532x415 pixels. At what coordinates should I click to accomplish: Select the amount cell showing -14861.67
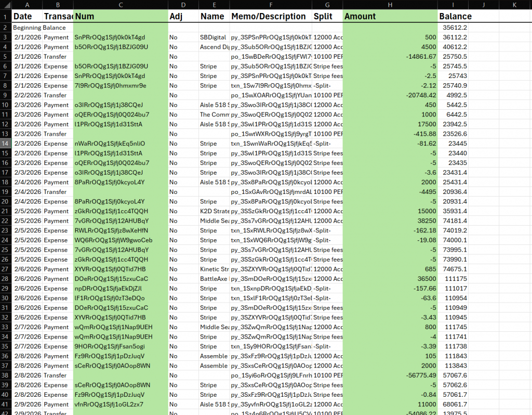click(390, 57)
